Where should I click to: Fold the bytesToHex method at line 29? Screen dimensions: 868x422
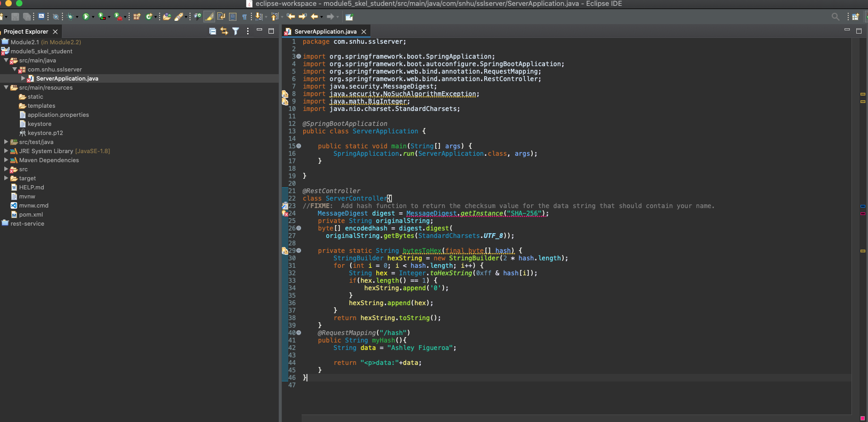click(299, 251)
